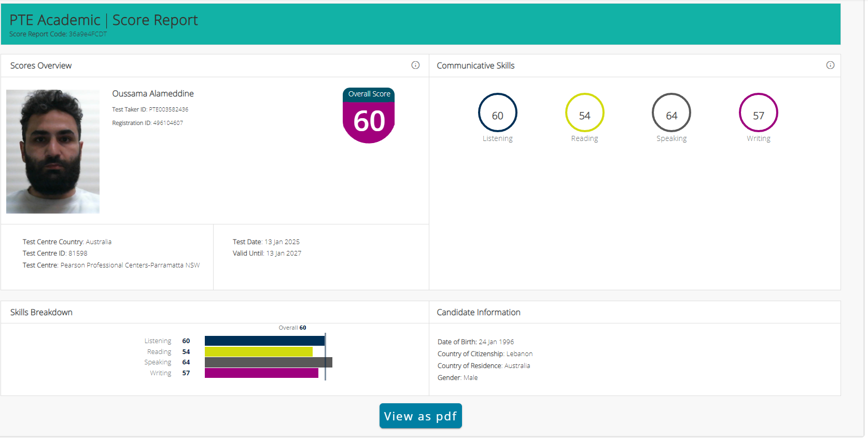This screenshot has width=868, height=438.
Task: Click the Overall Score 60 badge
Action: tap(369, 115)
